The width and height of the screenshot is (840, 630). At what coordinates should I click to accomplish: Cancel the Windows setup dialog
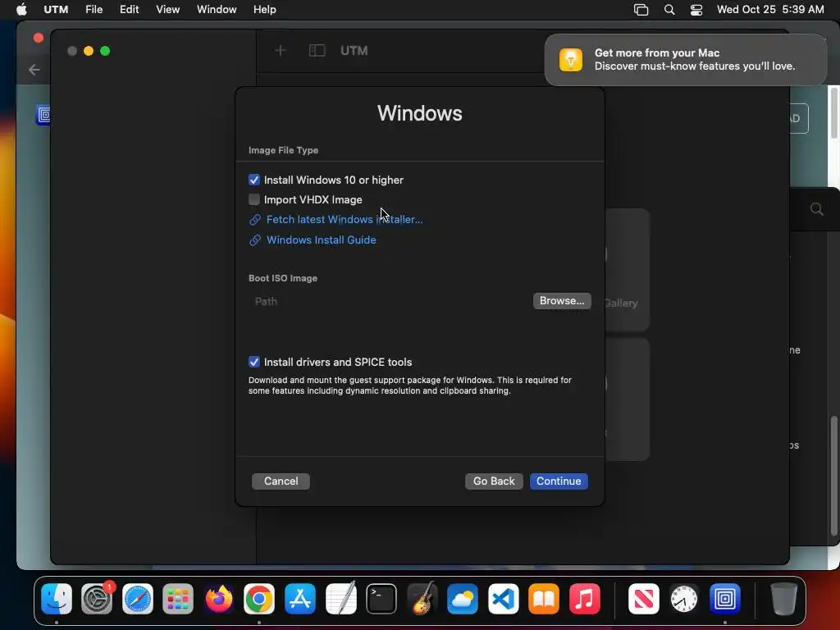tap(281, 481)
